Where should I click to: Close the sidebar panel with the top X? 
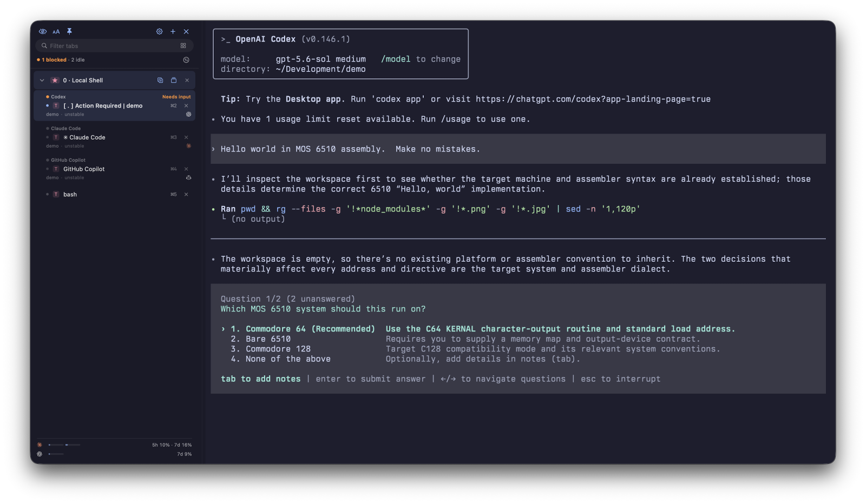click(186, 31)
